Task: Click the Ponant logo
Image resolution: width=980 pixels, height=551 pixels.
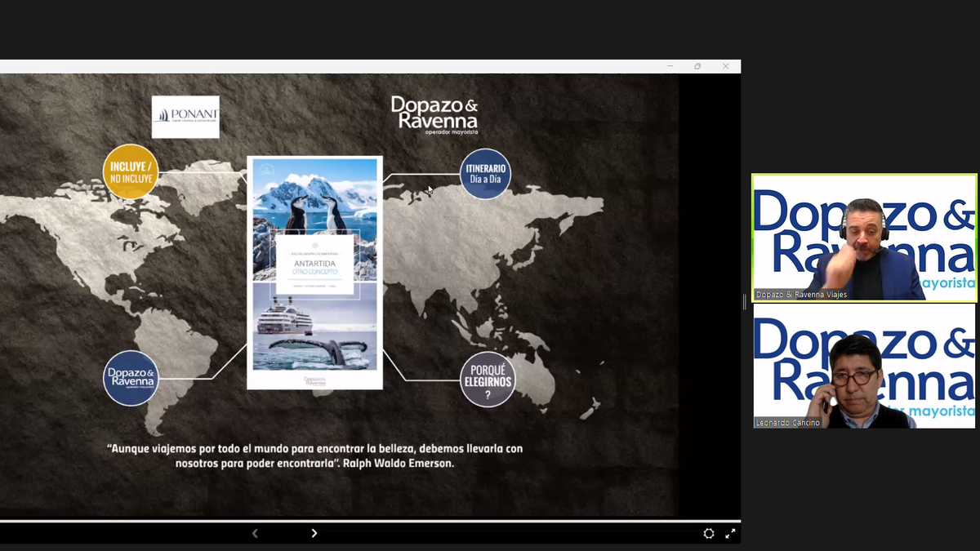Action: 185,117
